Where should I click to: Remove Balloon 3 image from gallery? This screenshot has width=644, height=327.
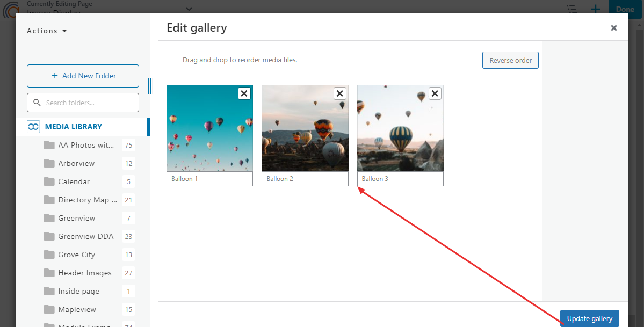click(x=435, y=93)
